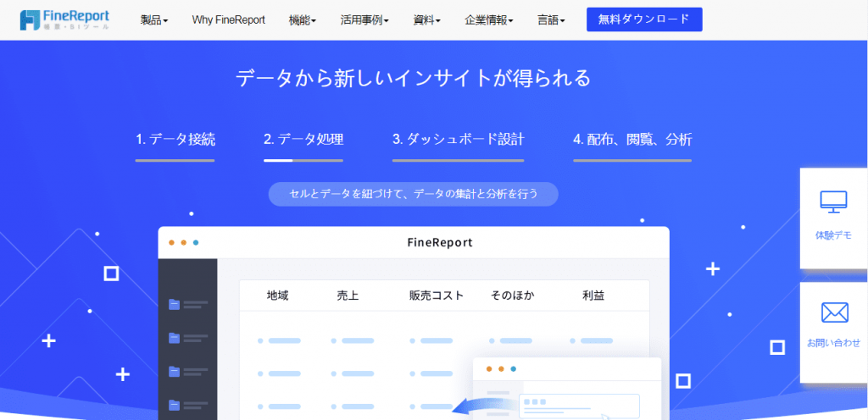Open the お問い合わせ envelope icon
The width and height of the screenshot is (868, 420).
(834, 312)
